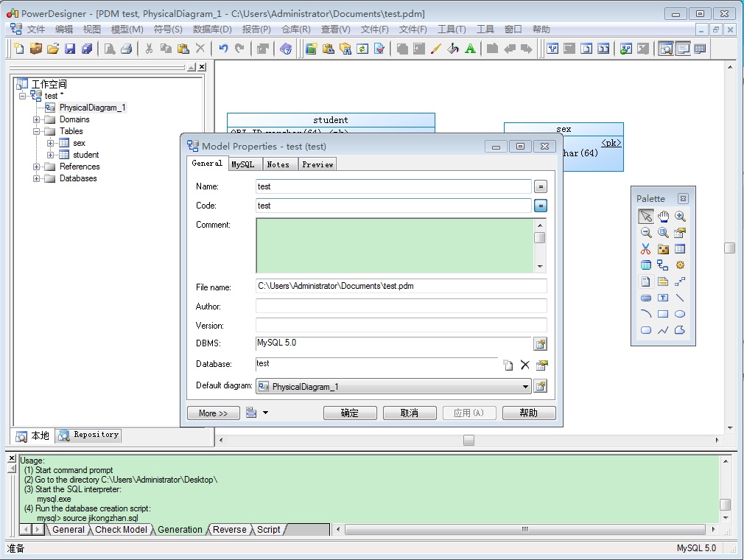Open the 数据库(D) menu
This screenshot has width=744, height=560.
point(212,29)
